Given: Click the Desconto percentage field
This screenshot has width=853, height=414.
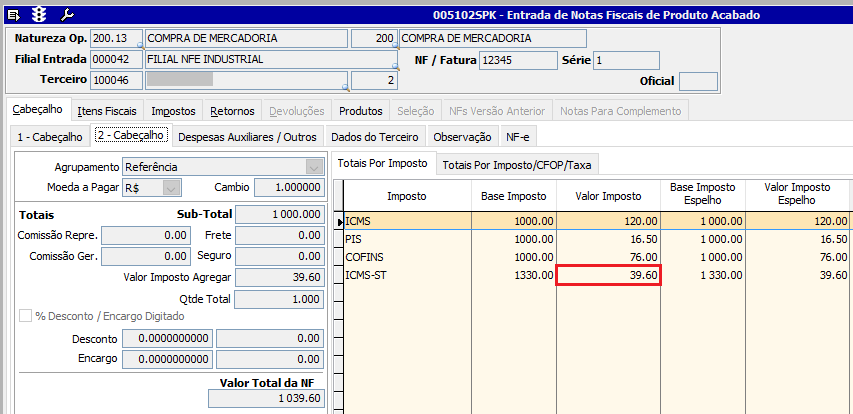Looking at the screenshot, I should coord(168,338).
